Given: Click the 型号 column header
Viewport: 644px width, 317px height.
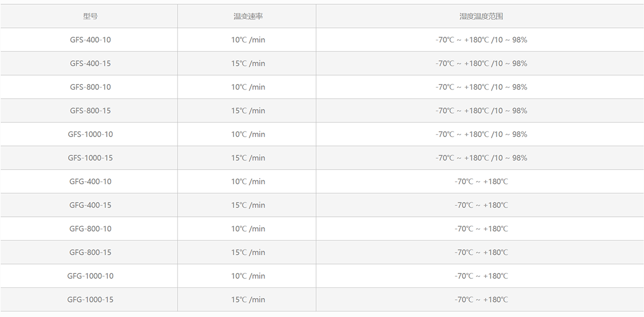Looking at the screenshot, I should tap(90, 16).
